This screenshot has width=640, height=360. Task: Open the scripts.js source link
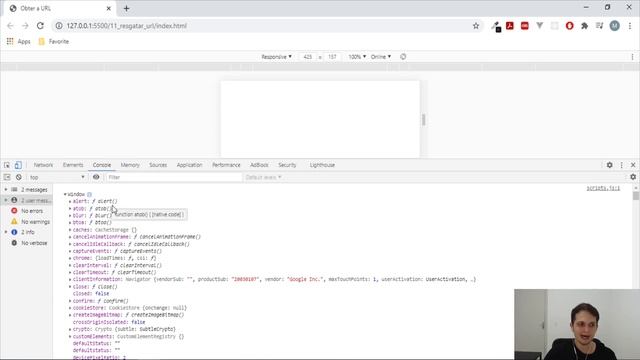[x=603, y=188]
